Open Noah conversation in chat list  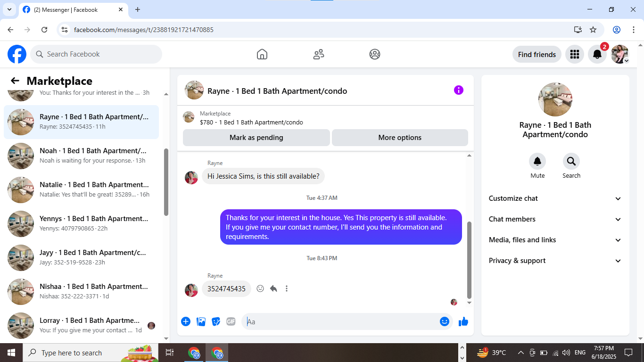82,156
